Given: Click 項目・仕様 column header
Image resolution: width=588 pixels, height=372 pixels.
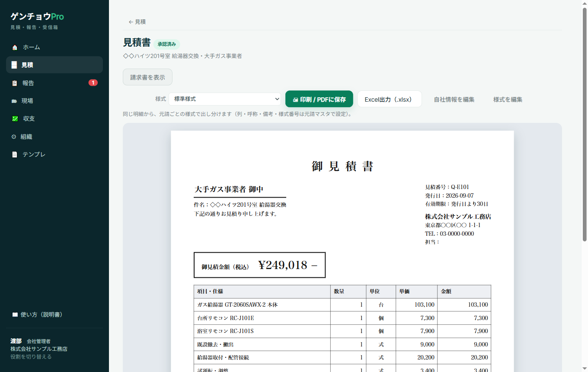Looking at the screenshot, I should pos(262,292).
